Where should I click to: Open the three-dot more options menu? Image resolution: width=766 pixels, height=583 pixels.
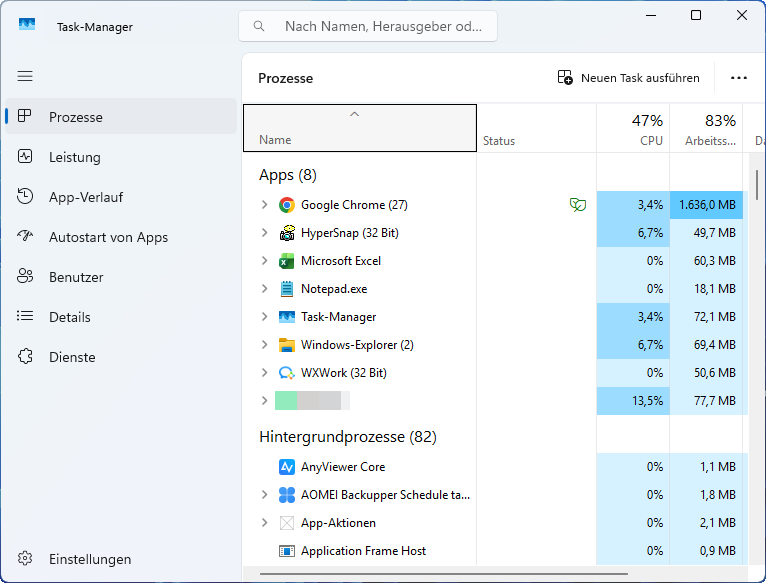coord(739,78)
